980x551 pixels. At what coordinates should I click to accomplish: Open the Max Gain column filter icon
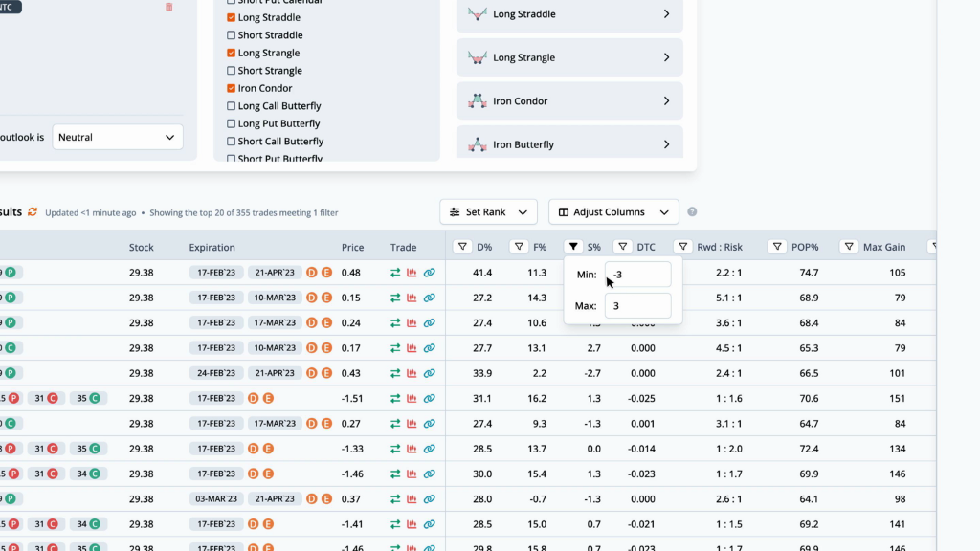pyautogui.click(x=849, y=247)
